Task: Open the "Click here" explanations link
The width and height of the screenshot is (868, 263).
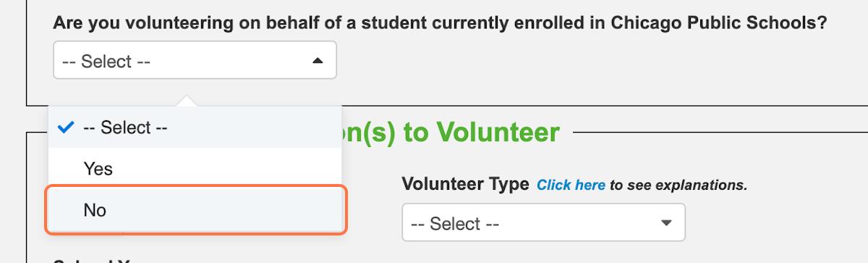Action: click(571, 185)
